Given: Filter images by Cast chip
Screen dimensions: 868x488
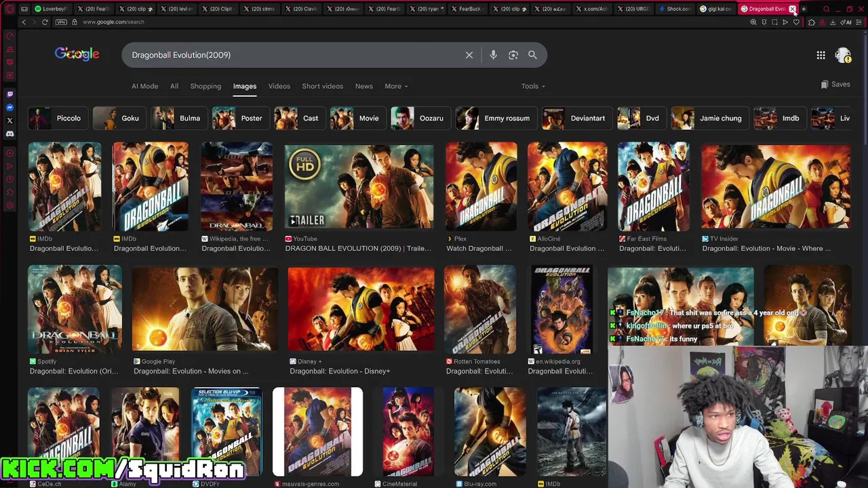Looking at the screenshot, I should click(300, 118).
